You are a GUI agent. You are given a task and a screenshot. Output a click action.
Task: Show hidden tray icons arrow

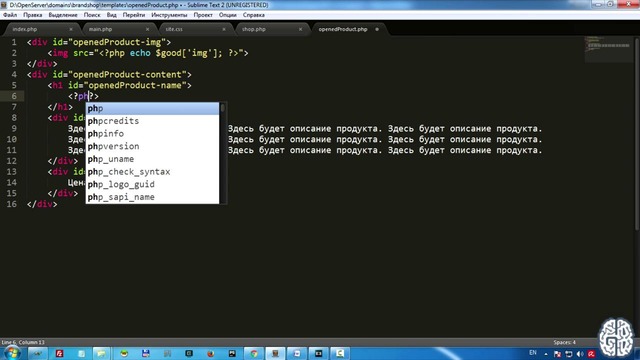[x=546, y=354]
